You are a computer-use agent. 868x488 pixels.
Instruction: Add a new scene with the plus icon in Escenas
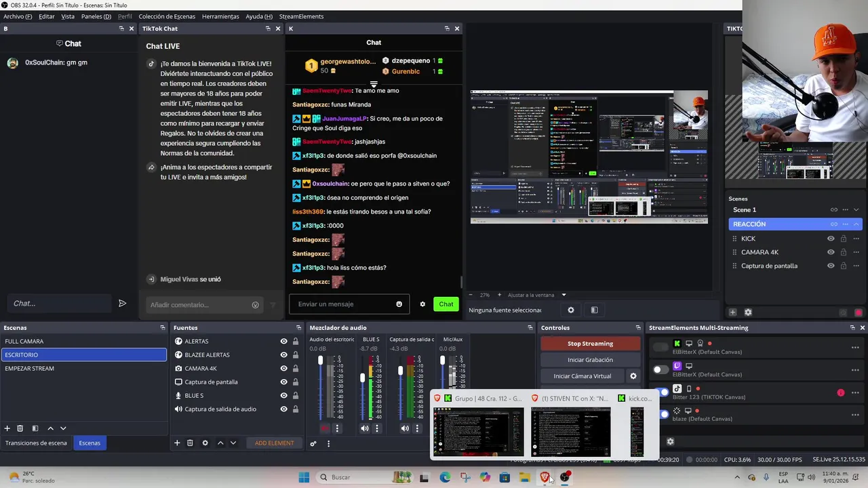pos(7,428)
